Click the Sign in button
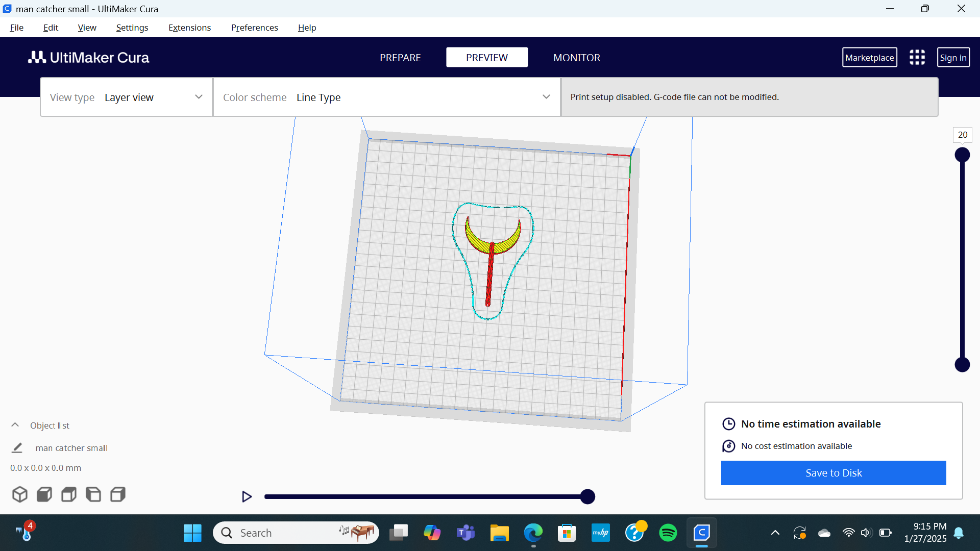This screenshot has height=551, width=980. (x=953, y=58)
